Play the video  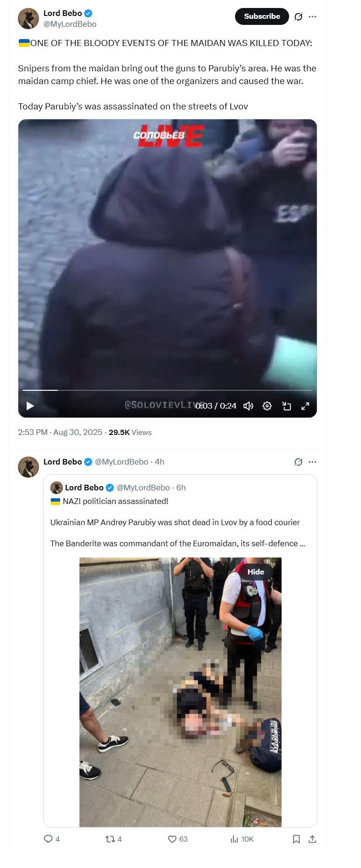(x=30, y=406)
